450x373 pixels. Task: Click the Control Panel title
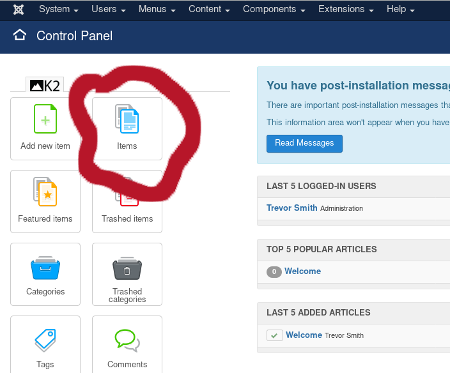click(x=74, y=36)
